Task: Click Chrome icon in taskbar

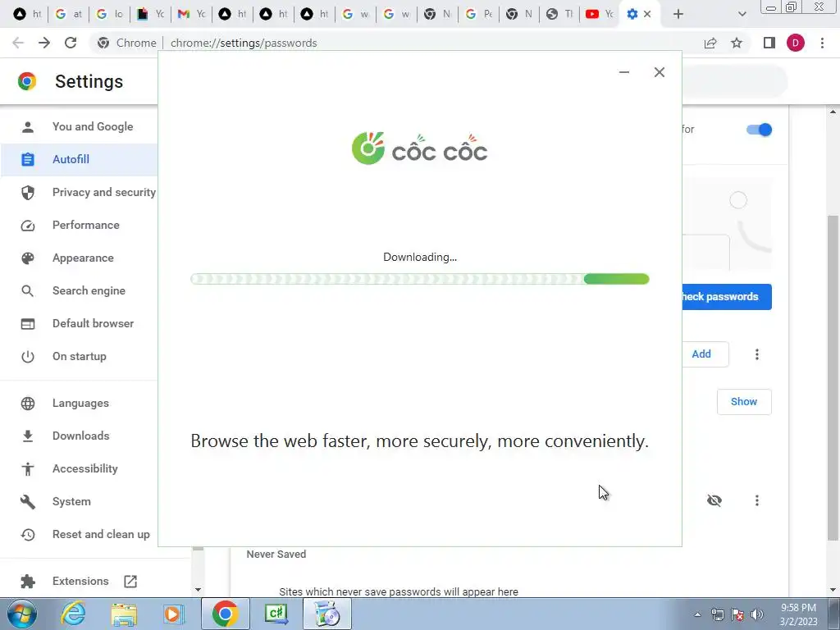Action: 225,614
